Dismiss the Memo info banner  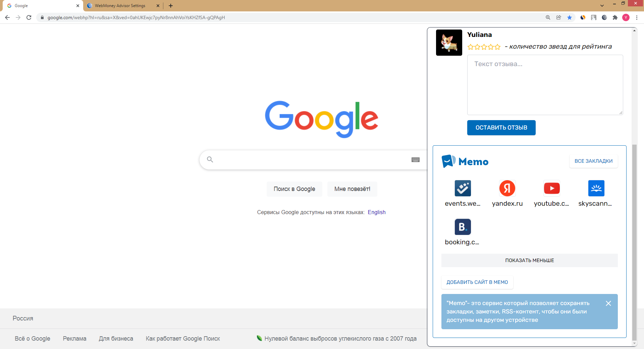(x=608, y=303)
